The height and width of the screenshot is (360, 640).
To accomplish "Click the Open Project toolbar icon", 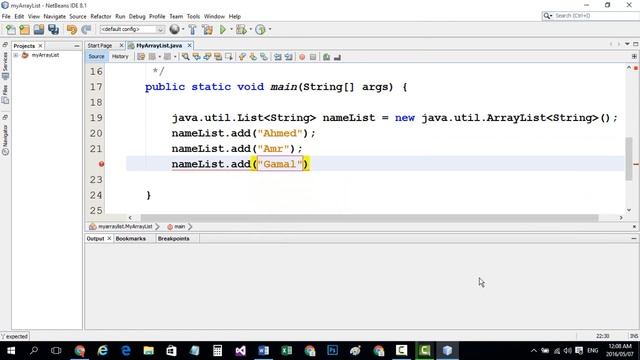I will pos(39,29).
